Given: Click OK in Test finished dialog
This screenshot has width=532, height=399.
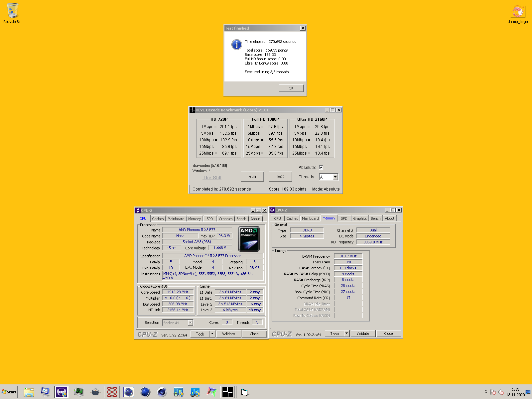Looking at the screenshot, I should (291, 88).
